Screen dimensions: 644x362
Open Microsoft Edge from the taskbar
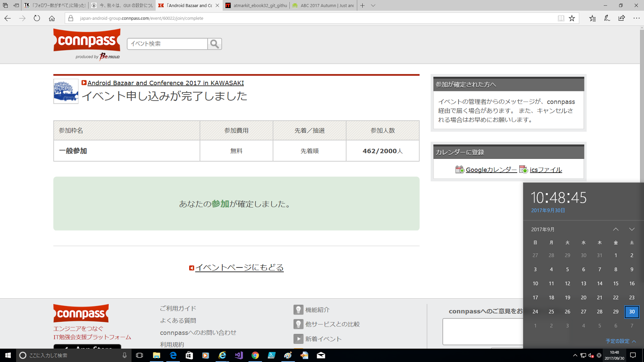(x=173, y=355)
